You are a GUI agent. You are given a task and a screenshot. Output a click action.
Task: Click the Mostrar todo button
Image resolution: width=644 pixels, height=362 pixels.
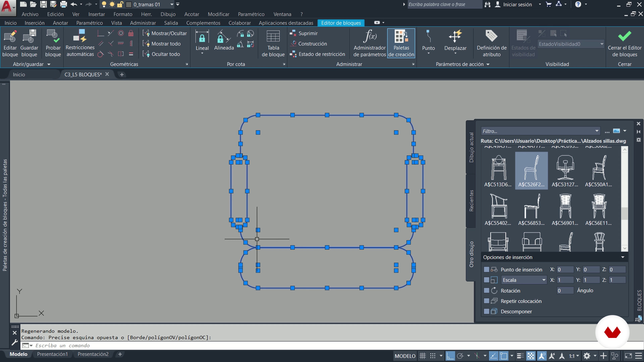click(x=162, y=44)
